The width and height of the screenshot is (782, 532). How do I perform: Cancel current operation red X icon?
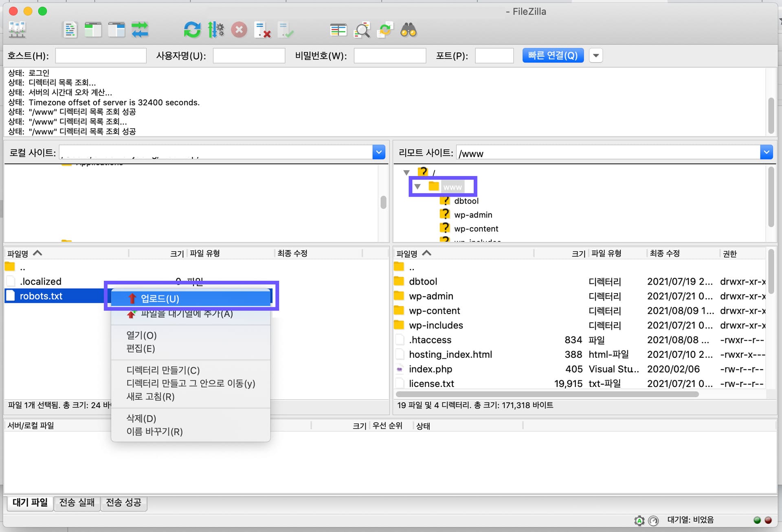[x=239, y=30]
